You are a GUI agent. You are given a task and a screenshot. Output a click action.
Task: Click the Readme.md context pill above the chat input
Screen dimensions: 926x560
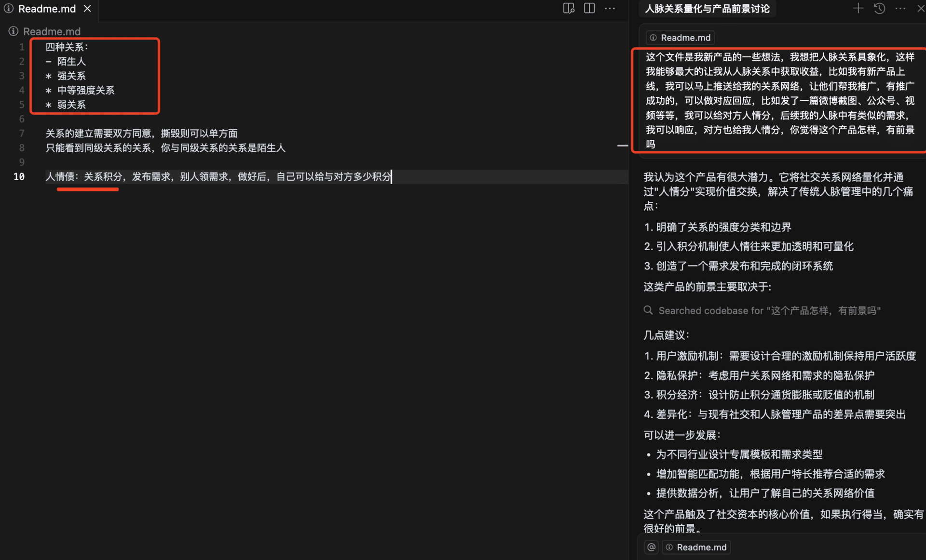pyautogui.click(x=696, y=547)
